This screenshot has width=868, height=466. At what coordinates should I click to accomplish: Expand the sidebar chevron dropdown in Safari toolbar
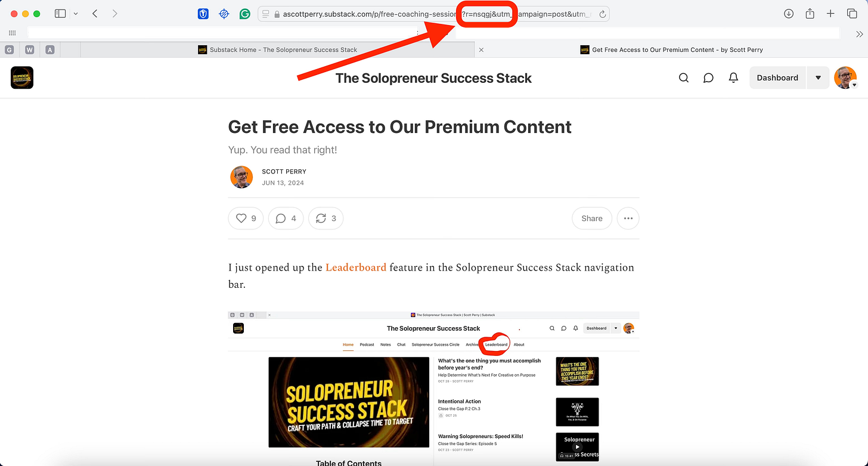pyautogui.click(x=76, y=14)
